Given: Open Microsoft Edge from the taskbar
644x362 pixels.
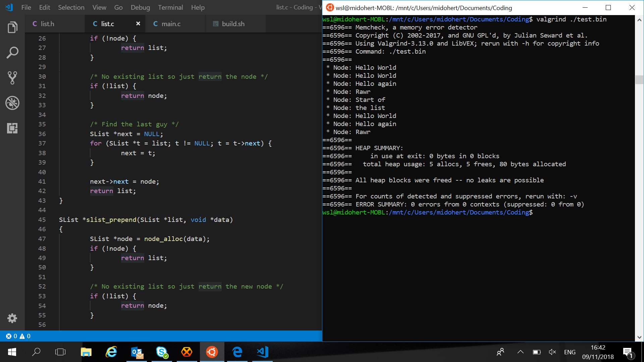Looking at the screenshot, I should coord(237,352).
